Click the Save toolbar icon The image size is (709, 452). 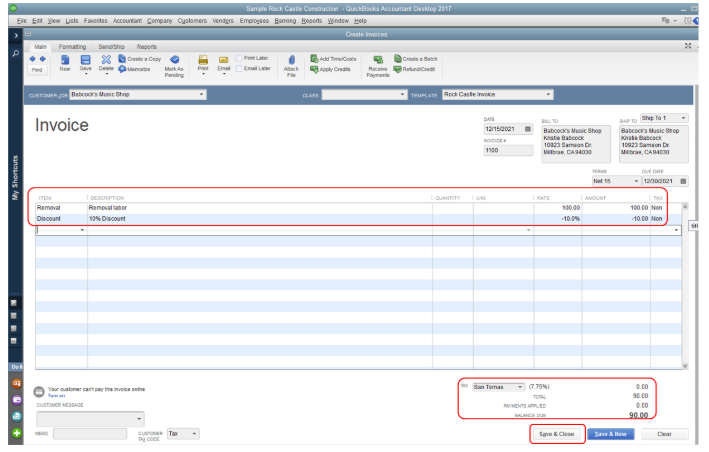pyautogui.click(x=85, y=63)
